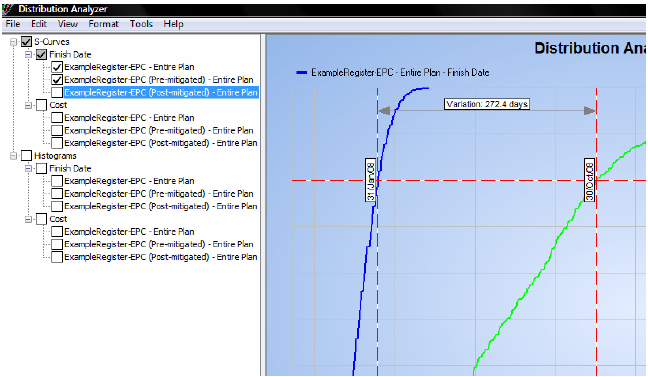The image size is (648, 377).
Task: Open the File menu
Action: [13, 24]
